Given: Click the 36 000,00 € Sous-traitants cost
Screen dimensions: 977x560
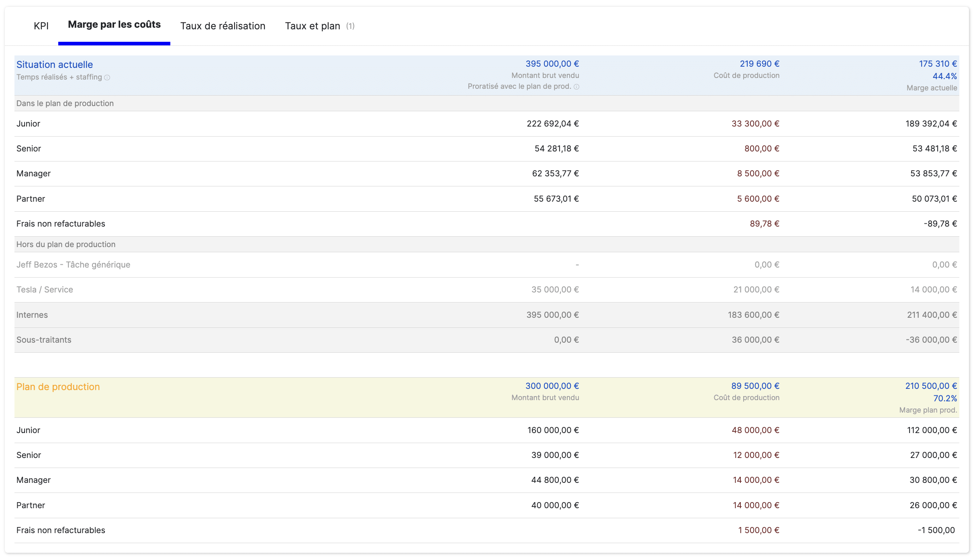Looking at the screenshot, I should [x=755, y=340].
